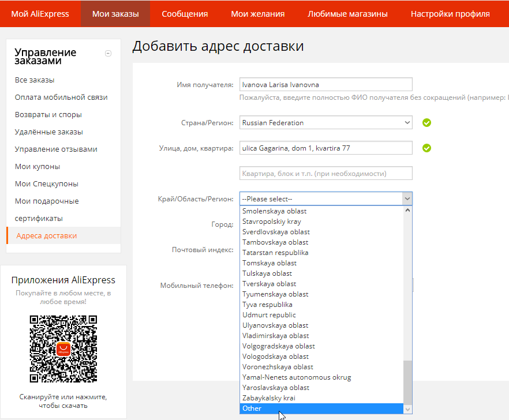Viewport: 509px width, 420px height.
Task: Click dropdown list scroll up arrow
Action: point(407,210)
